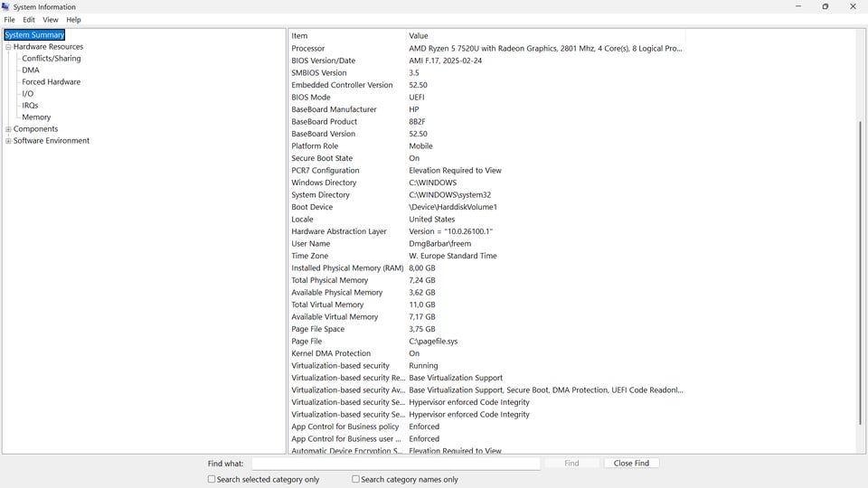Select the SMBIOS Version row
868x488 pixels.
click(486, 72)
